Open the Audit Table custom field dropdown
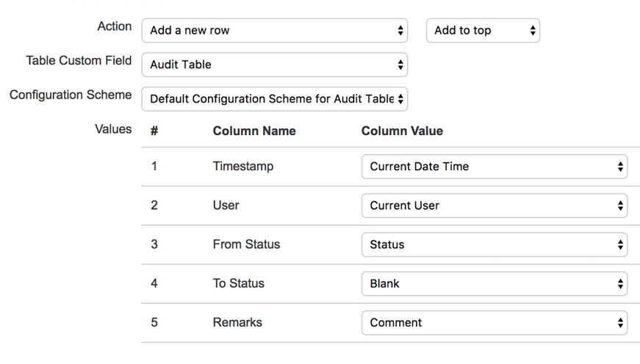 pyautogui.click(x=274, y=65)
